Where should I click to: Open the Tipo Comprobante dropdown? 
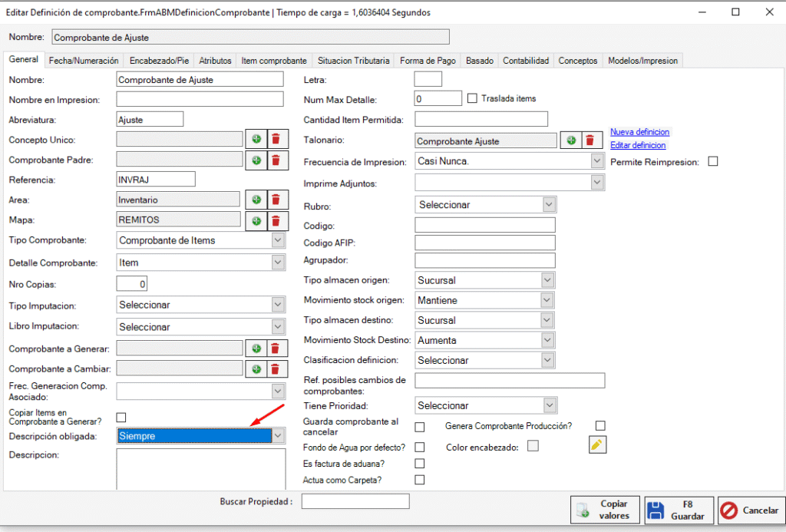[278, 240]
